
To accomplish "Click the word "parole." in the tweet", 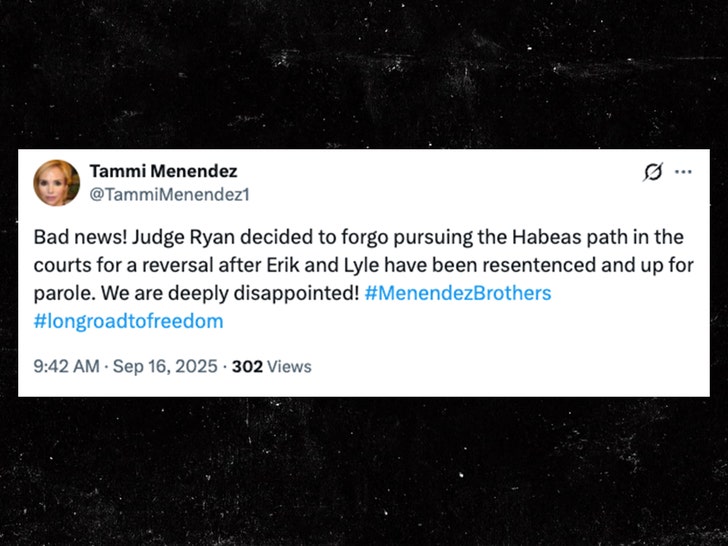I will point(62,294).
